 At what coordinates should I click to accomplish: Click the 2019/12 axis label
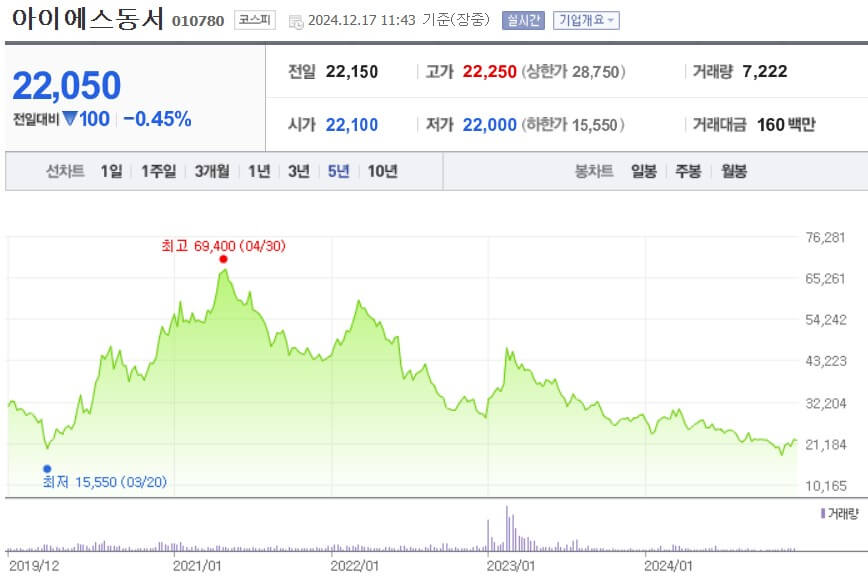tap(34, 566)
